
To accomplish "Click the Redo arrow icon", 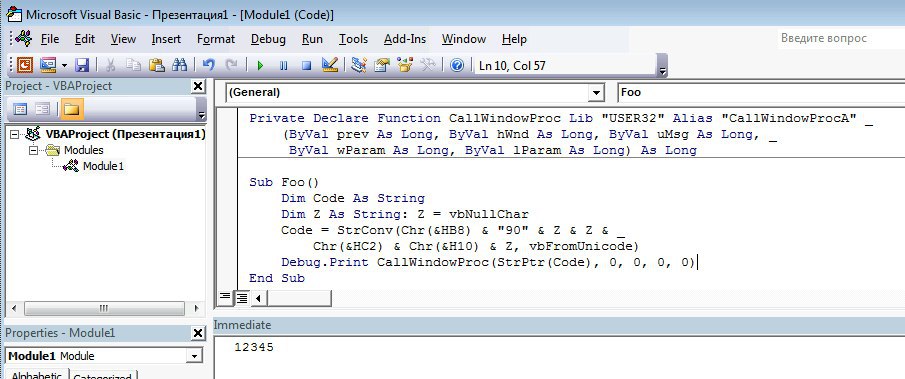I will tap(231, 65).
